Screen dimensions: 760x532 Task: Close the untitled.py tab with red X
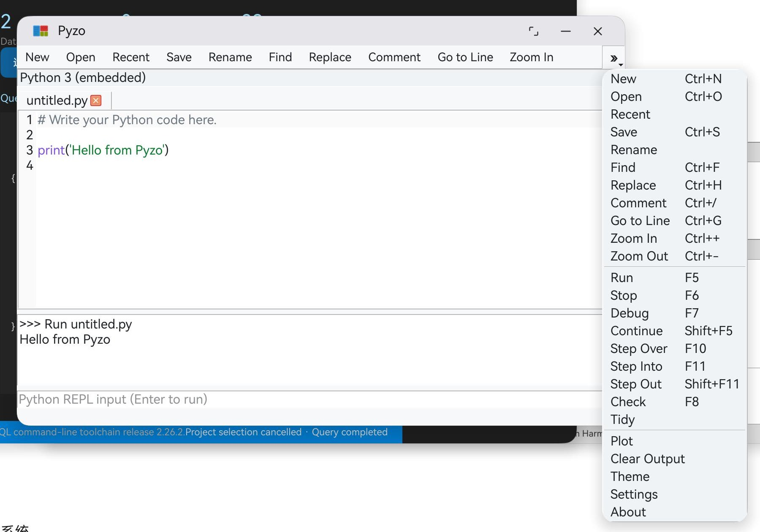pos(96,100)
